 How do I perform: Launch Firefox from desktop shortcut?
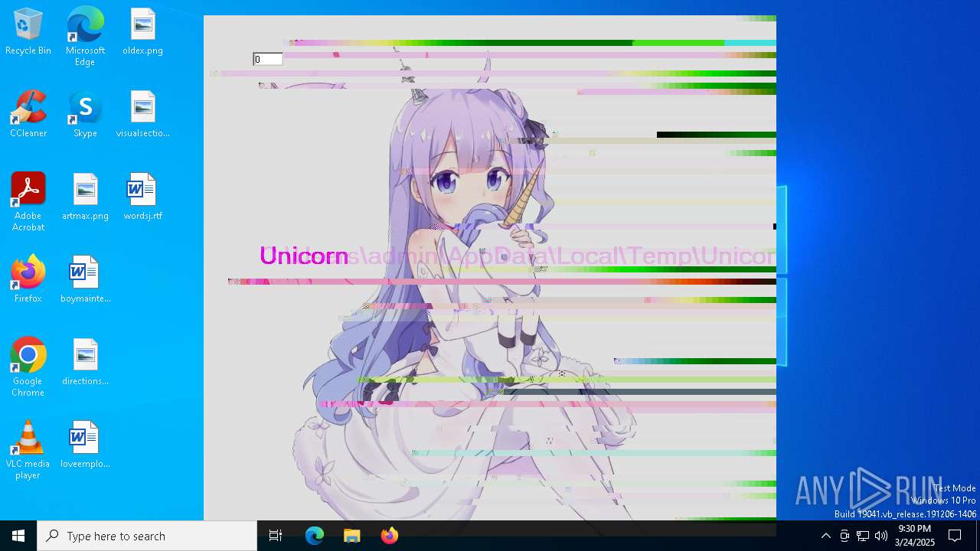coord(28,280)
